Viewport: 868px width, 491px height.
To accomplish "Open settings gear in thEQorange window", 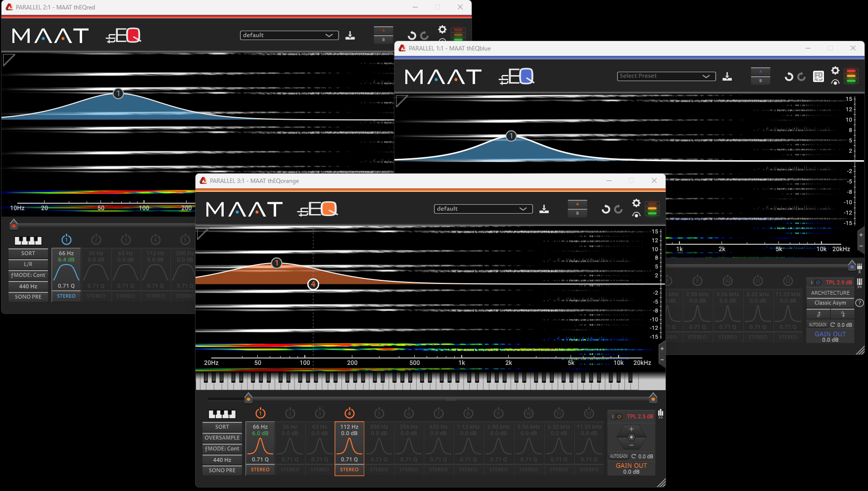I will [636, 203].
